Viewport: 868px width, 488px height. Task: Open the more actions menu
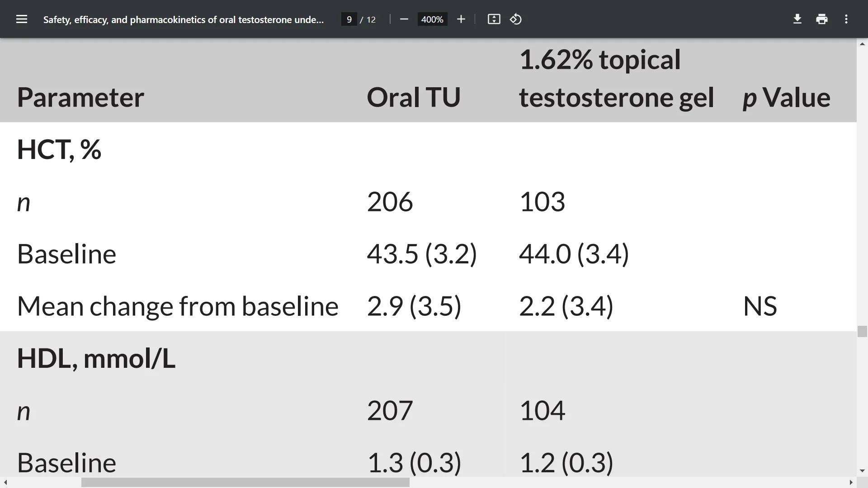coord(846,19)
